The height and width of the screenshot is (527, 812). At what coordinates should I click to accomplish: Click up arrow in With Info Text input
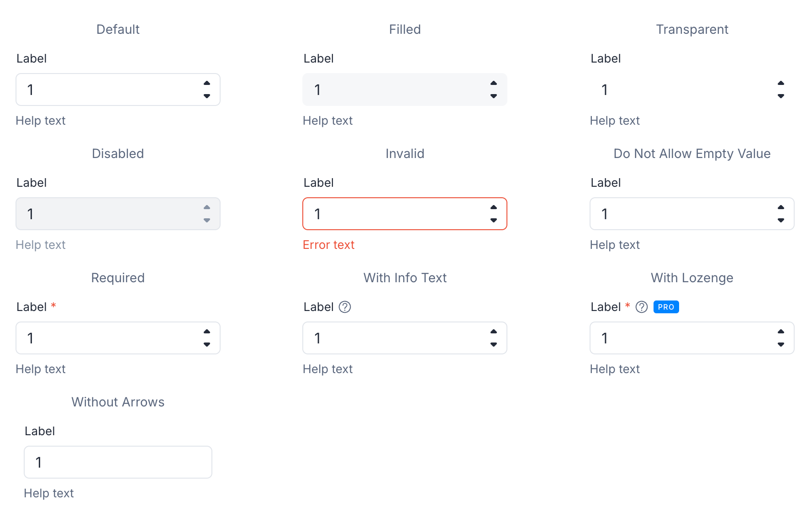[494, 332]
